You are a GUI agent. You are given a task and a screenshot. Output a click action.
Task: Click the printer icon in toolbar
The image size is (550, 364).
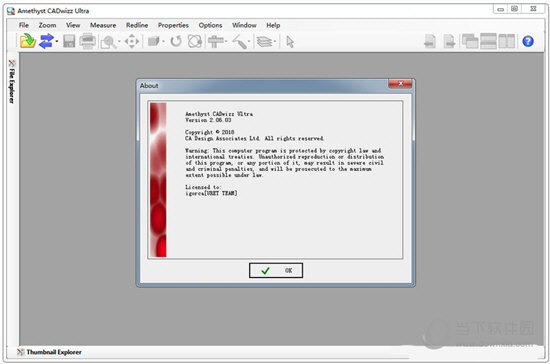(x=87, y=41)
